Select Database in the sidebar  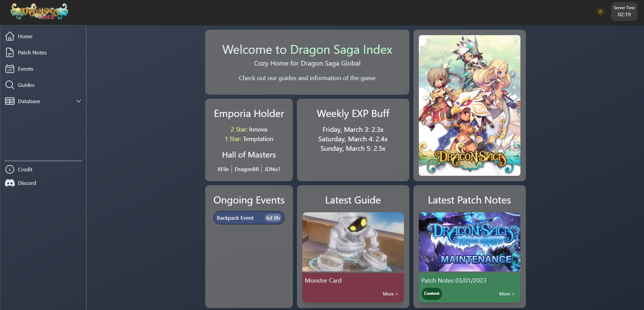[29, 101]
